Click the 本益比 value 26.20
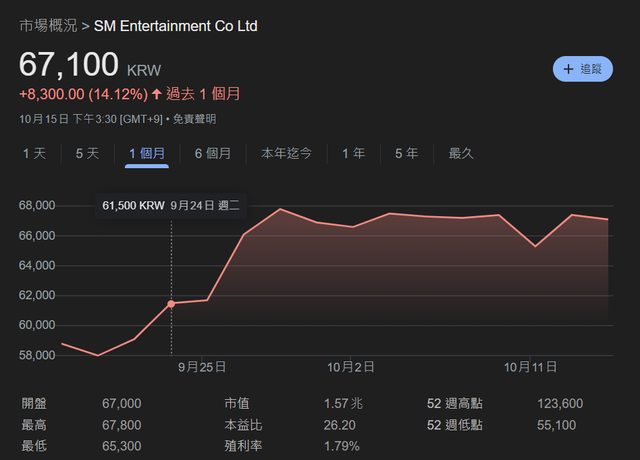This screenshot has width=640, height=460. tap(340, 425)
